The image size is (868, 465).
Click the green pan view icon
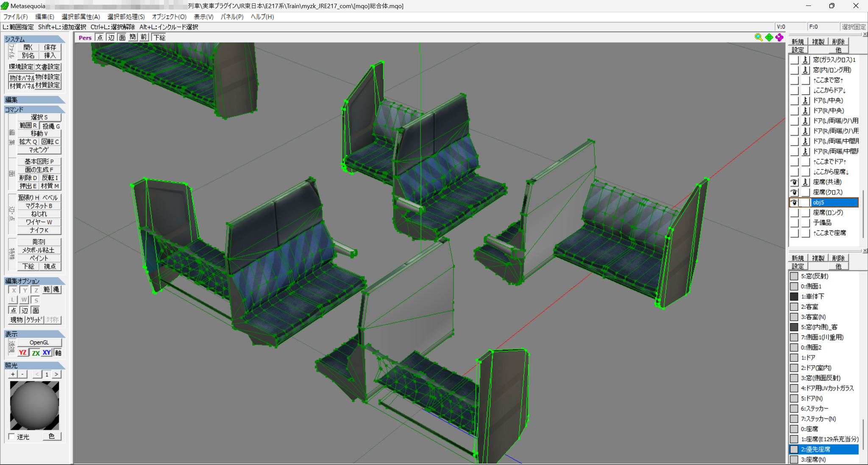(769, 37)
